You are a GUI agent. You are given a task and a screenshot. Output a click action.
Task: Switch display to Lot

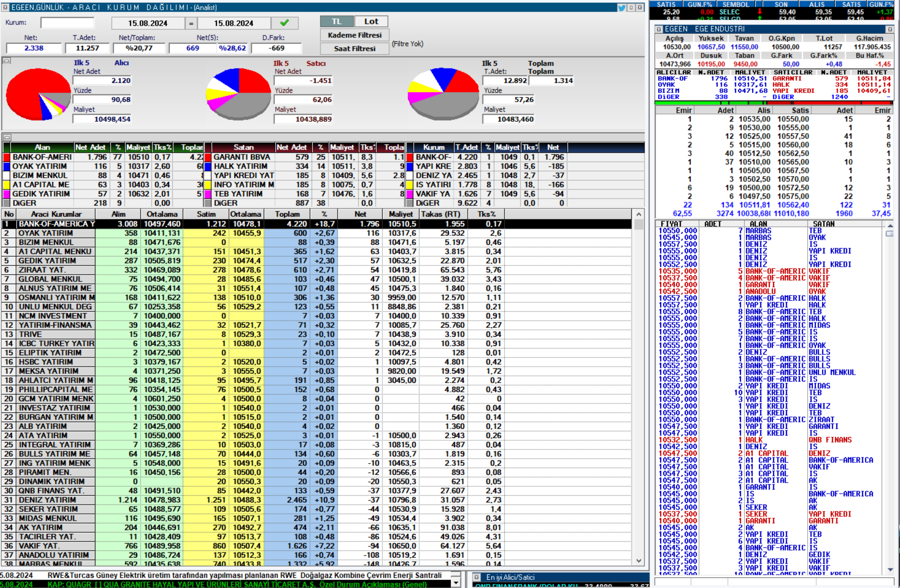371,21
